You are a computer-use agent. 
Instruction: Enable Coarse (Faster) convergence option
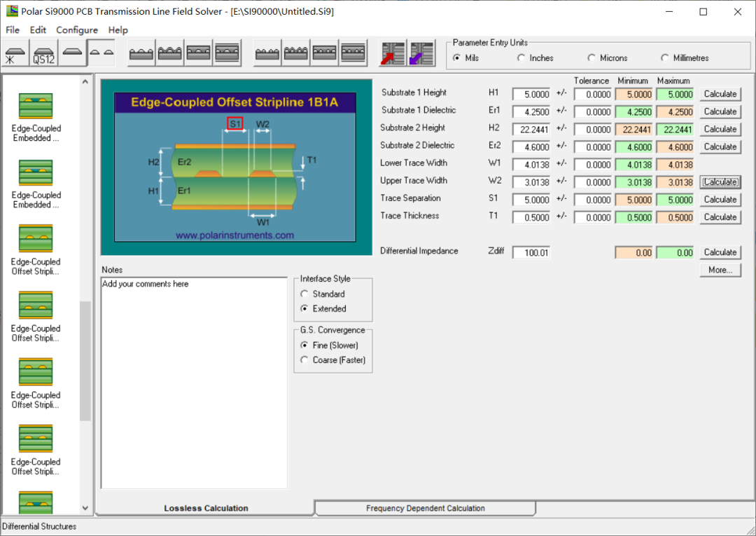tap(304, 360)
